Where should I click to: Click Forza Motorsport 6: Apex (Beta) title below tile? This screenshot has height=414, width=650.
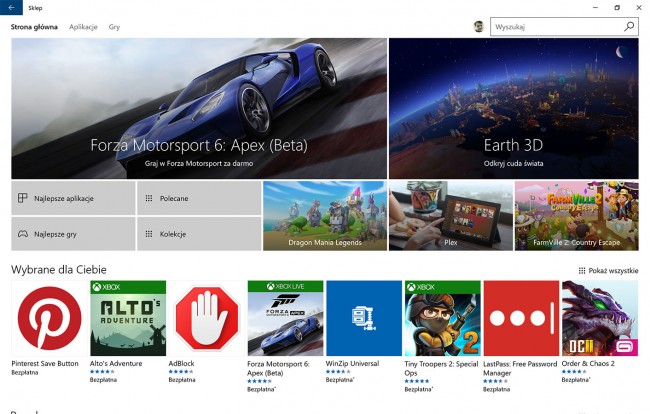tap(278, 368)
